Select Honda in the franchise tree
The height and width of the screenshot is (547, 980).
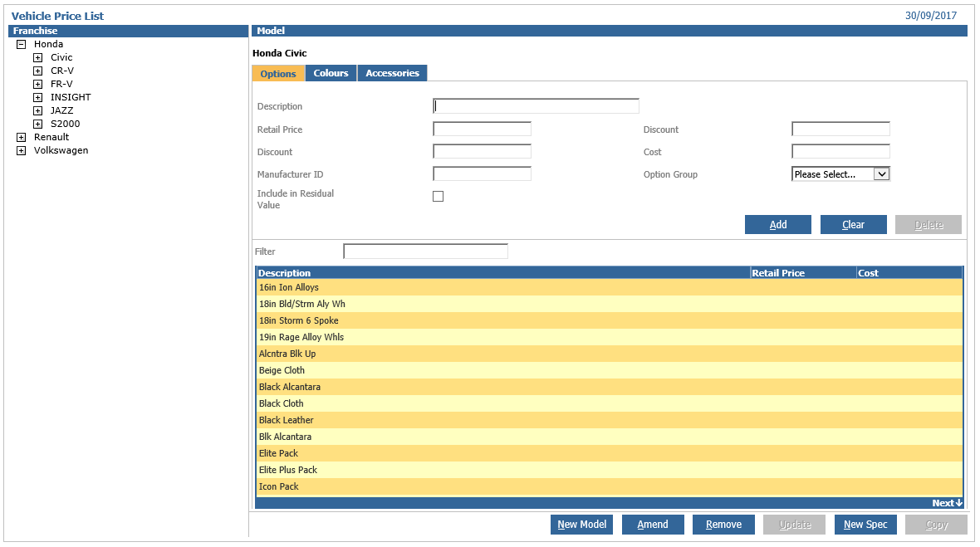click(x=49, y=44)
